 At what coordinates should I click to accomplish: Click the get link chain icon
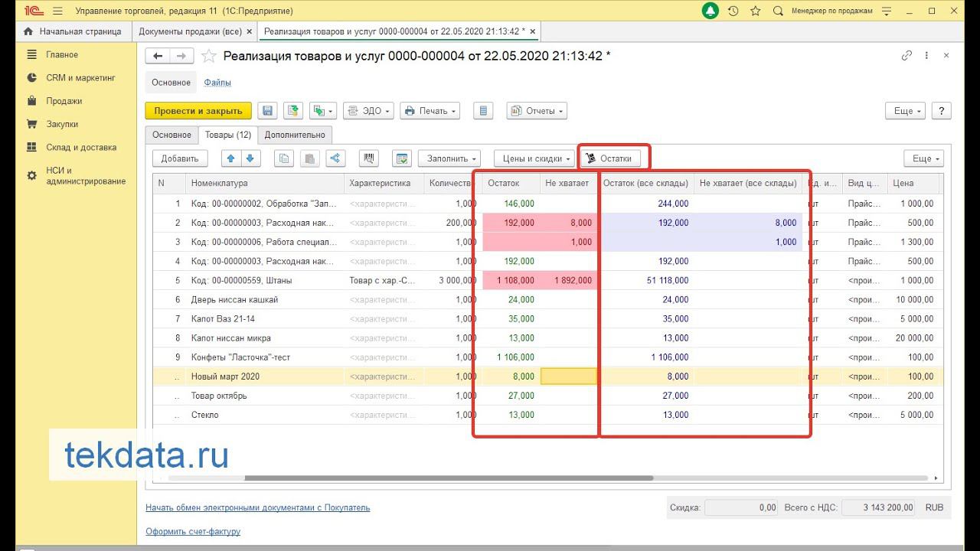click(906, 56)
